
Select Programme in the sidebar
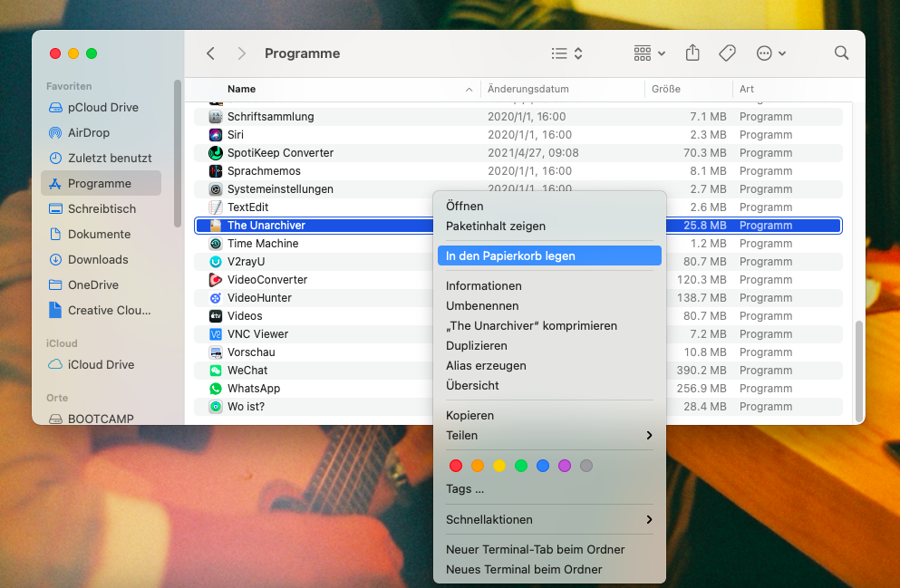coord(101,183)
